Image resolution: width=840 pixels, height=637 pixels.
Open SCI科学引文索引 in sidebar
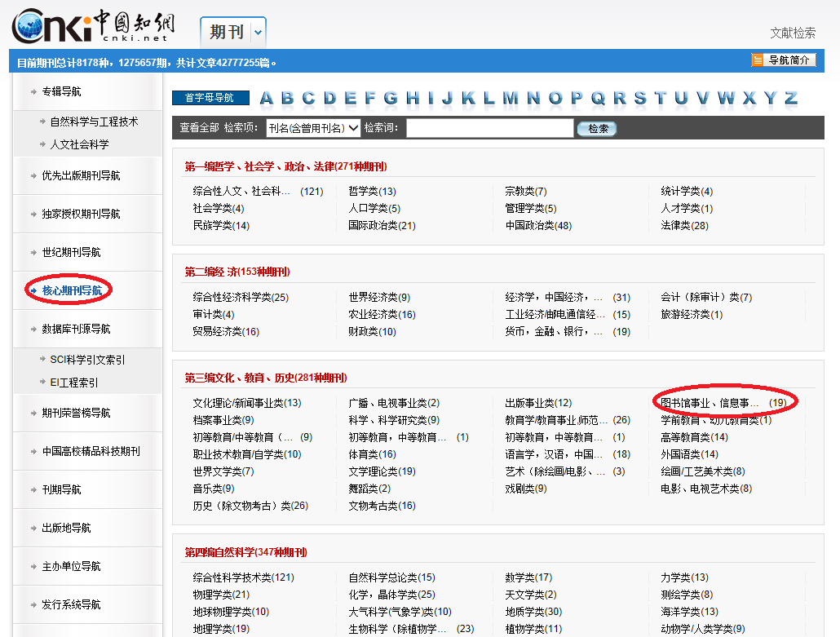(87, 360)
